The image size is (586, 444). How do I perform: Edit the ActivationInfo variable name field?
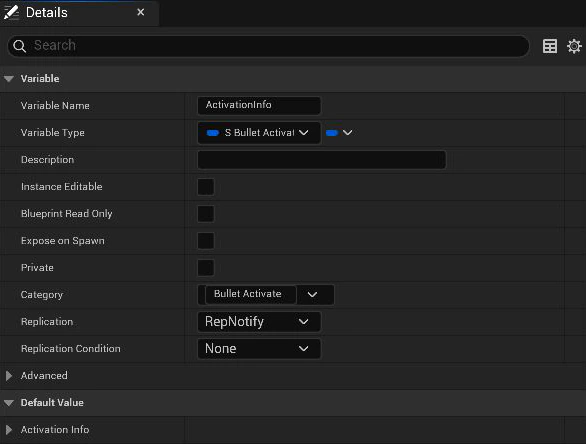coord(259,105)
